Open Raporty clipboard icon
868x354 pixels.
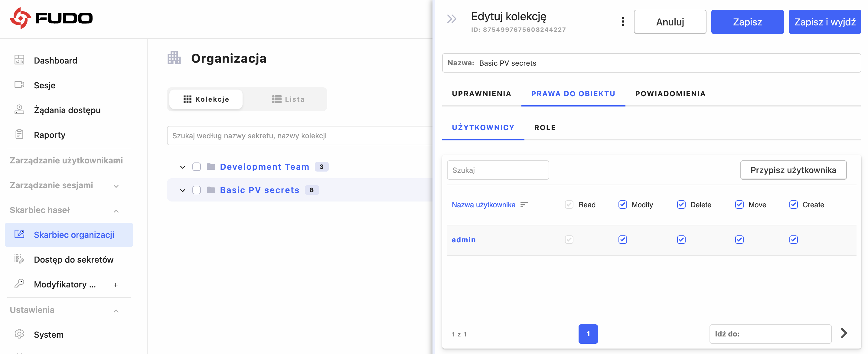[19, 135]
